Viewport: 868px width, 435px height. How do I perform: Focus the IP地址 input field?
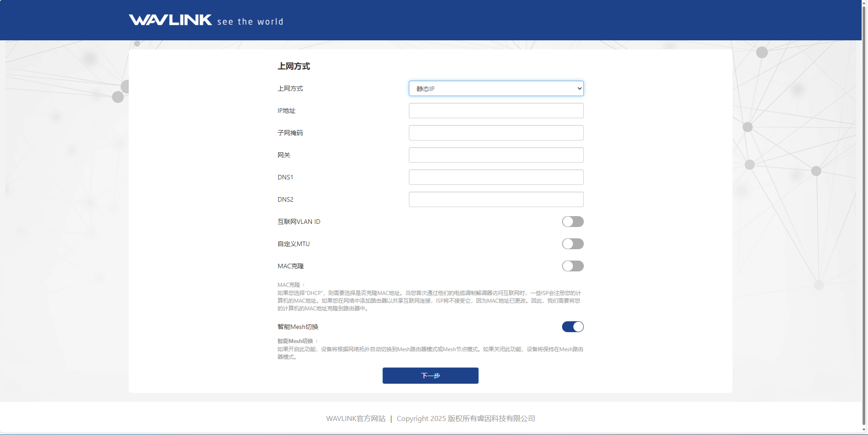tap(496, 111)
